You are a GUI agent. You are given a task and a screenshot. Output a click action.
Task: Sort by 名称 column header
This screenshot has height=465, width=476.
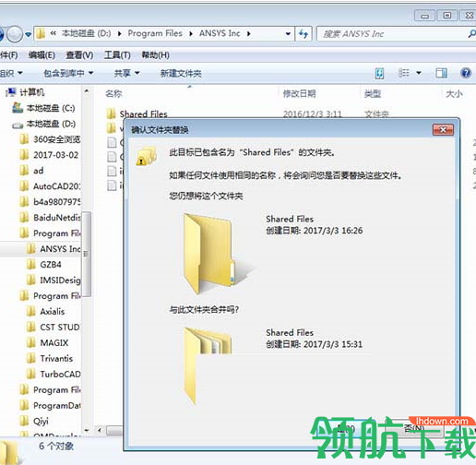(x=113, y=93)
